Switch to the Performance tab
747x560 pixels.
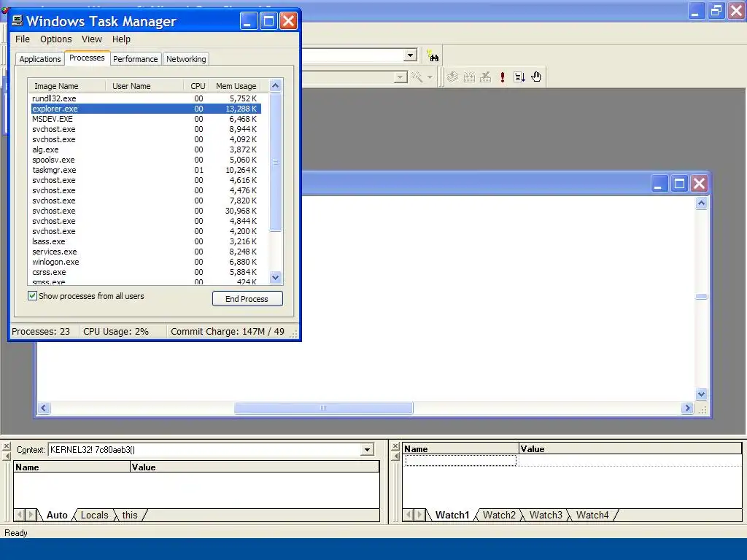coord(135,59)
